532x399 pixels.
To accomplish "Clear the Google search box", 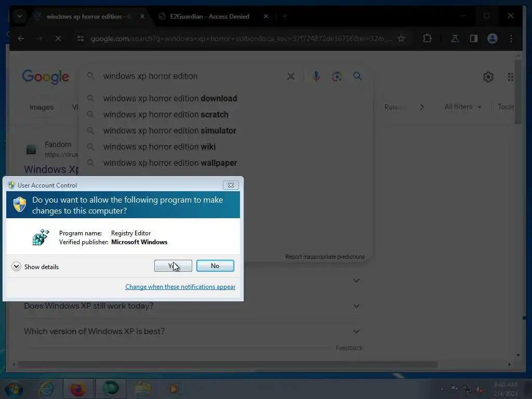I will [291, 76].
